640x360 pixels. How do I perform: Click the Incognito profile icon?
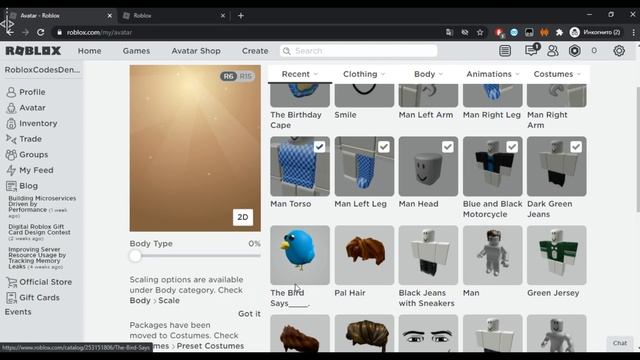click(x=575, y=32)
